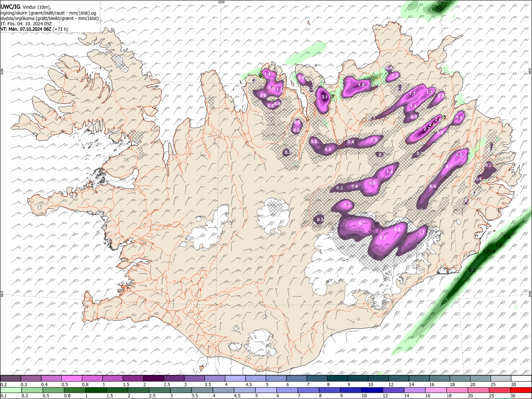Pick the darkest purple 2 snow scale swatch
Screen dimensions: 532x399
tap(153, 379)
